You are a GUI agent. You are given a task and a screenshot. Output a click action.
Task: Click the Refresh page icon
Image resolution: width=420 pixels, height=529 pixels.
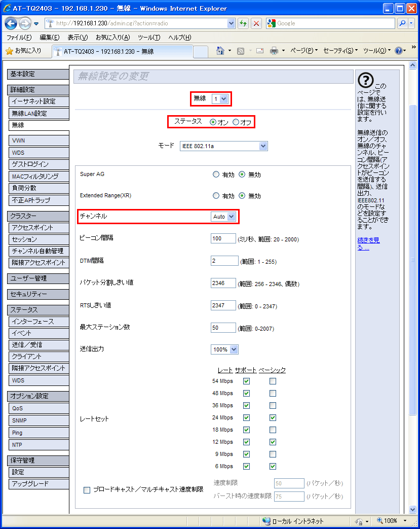click(243, 23)
